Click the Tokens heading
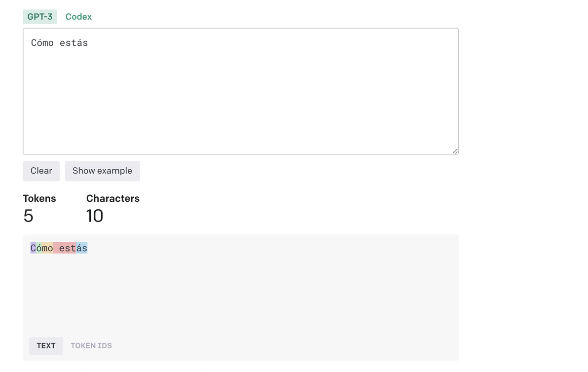588x372 pixels. 39,199
